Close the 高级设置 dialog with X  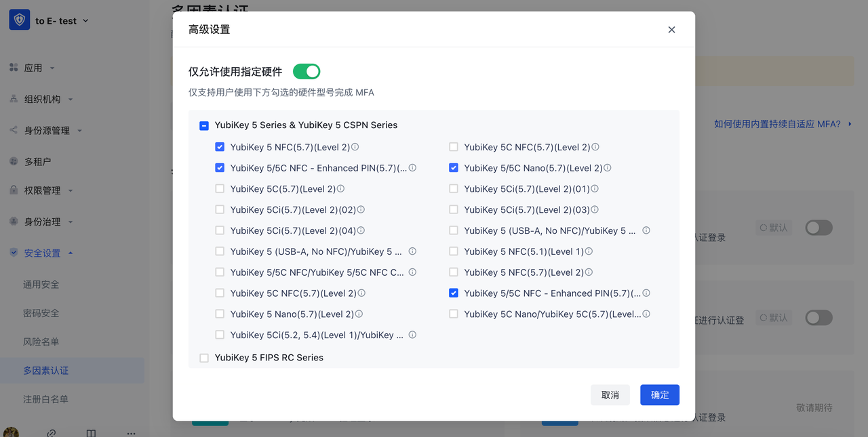coord(671,30)
